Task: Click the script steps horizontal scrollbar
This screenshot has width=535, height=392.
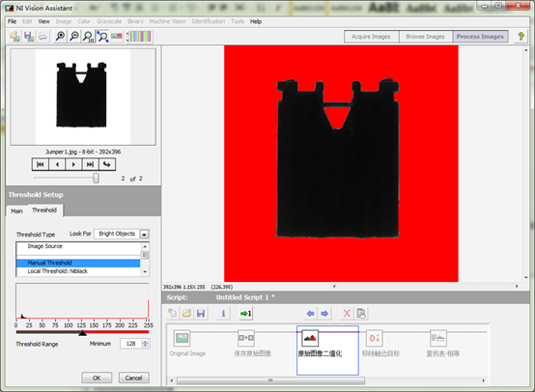Action: [x=270, y=380]
